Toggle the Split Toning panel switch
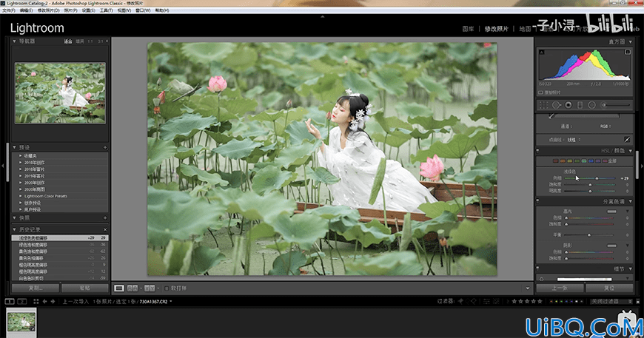Viewport: 644px width, 338px height. click(537, 201)
